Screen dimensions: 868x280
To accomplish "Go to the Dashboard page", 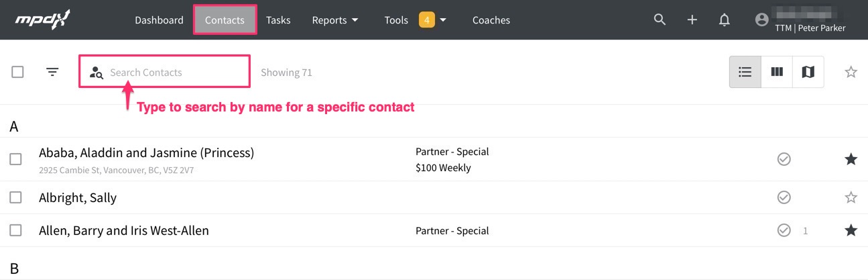I will tap(159, 20).
